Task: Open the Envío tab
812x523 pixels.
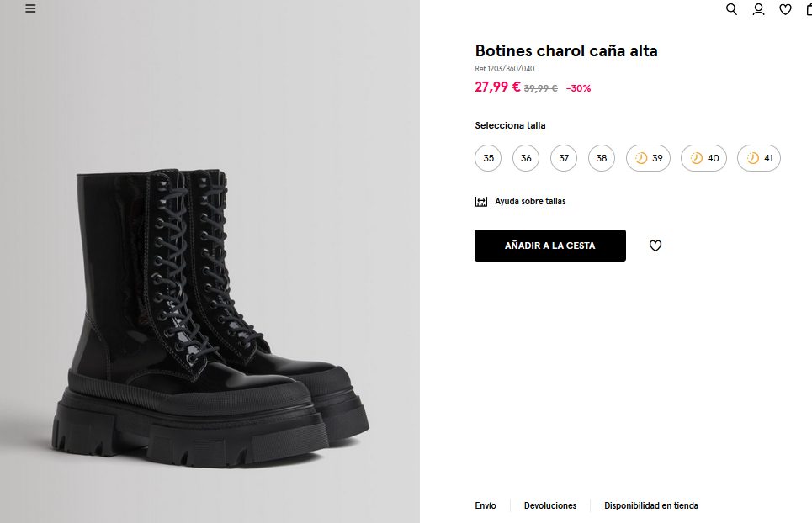Action: [486, 505]
